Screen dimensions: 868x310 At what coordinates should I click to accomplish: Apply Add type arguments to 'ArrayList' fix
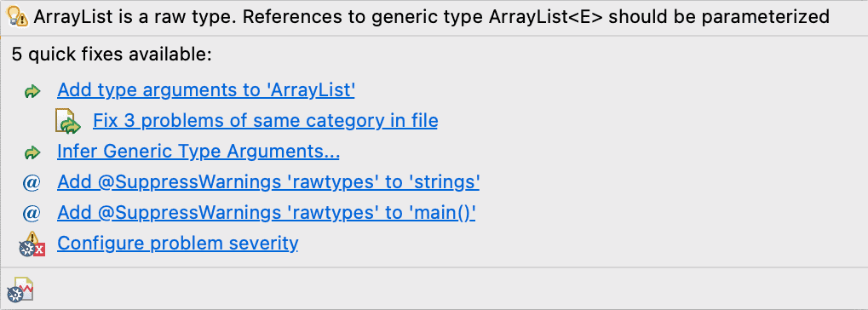tap(206, 89)
